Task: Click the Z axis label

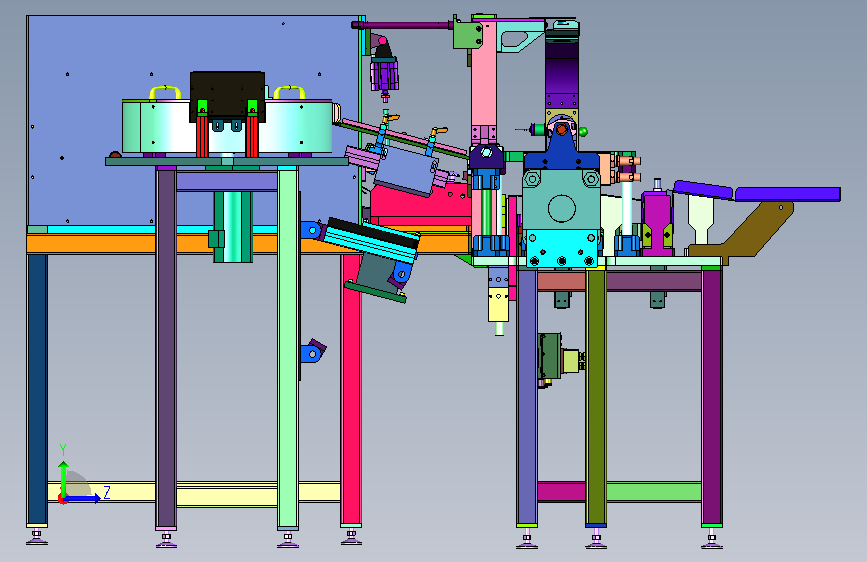Action: click(x=107, y=492)
